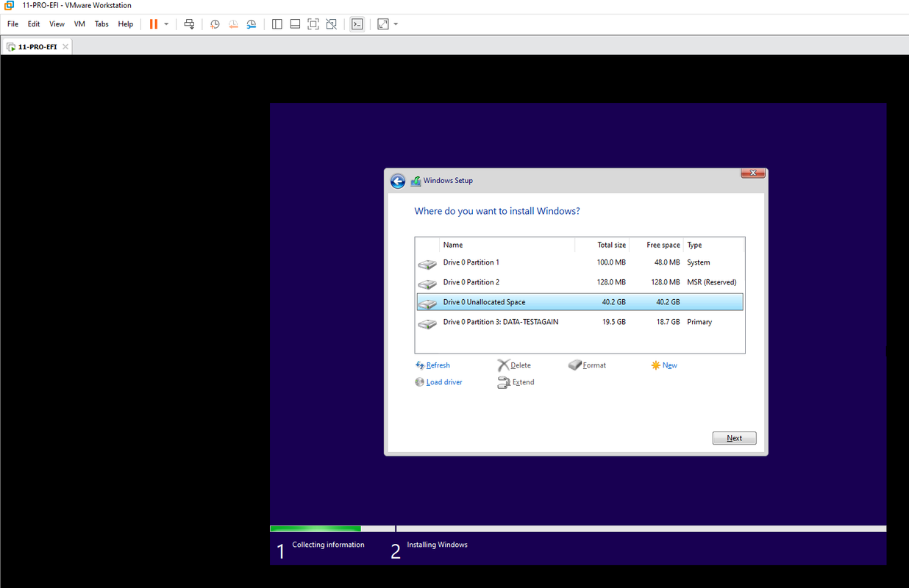Open the Tabs menu
This screenshot has height=588, width=909.
(x=101, y=24)
